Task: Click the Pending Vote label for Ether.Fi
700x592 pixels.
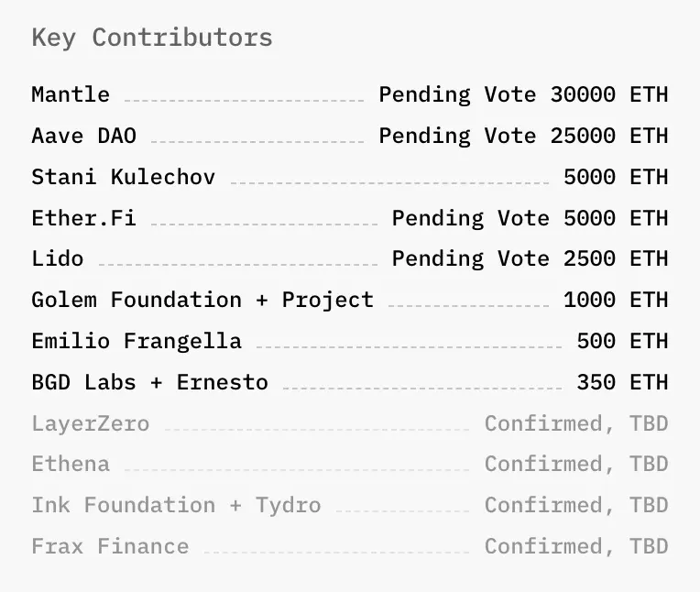Action: pos(470,218)
